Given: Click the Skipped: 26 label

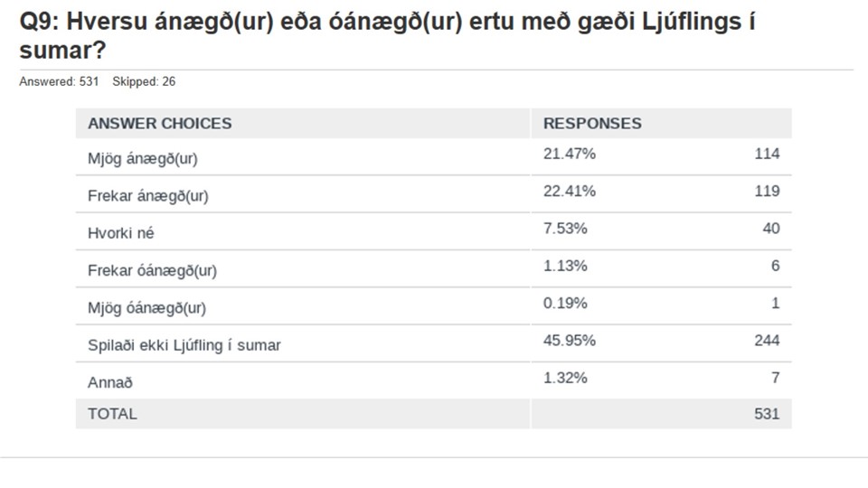Looking at the screenshot, I should click(x=144, y=81).
